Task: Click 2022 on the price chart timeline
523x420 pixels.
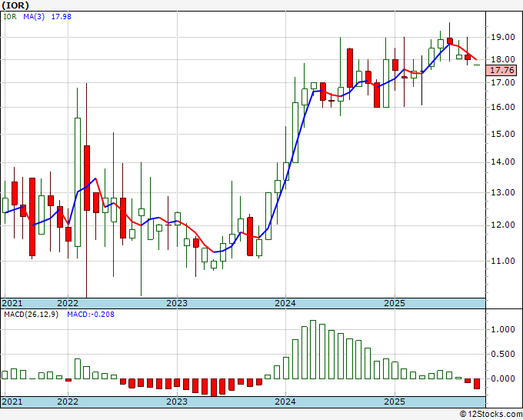Action: (x=68, y=303)
